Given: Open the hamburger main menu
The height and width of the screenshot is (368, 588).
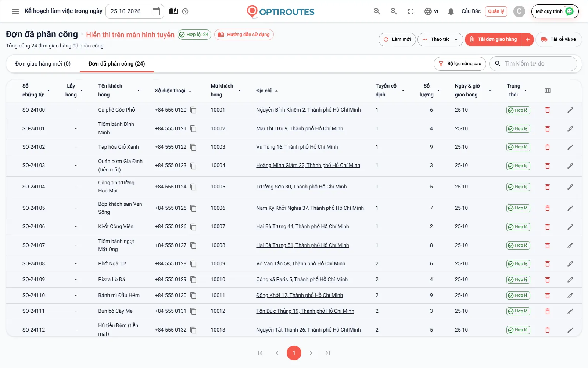Looking at the screenshot, I should click(x=15, y=11).
